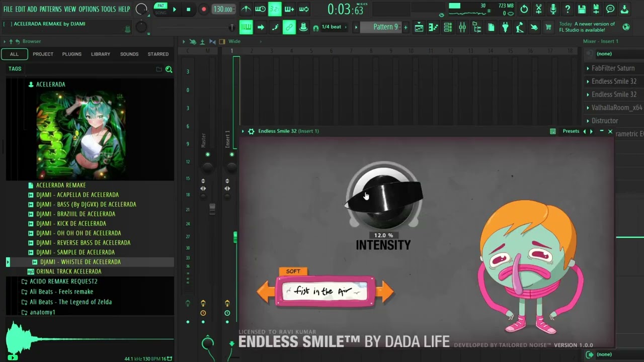Viewport: 644px width, 362px height.
Task: Click the render as audio icon
Action: pos(596,9)
